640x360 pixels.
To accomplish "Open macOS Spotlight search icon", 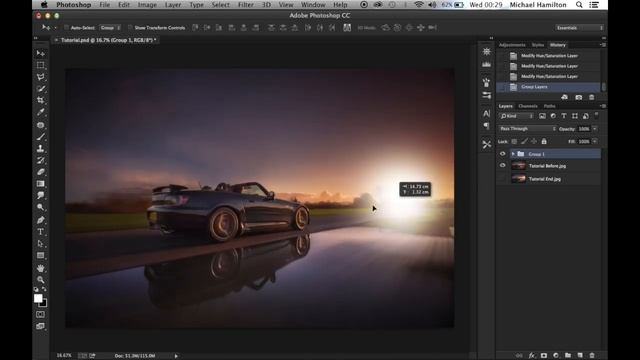I will click(x=579, y=5).
